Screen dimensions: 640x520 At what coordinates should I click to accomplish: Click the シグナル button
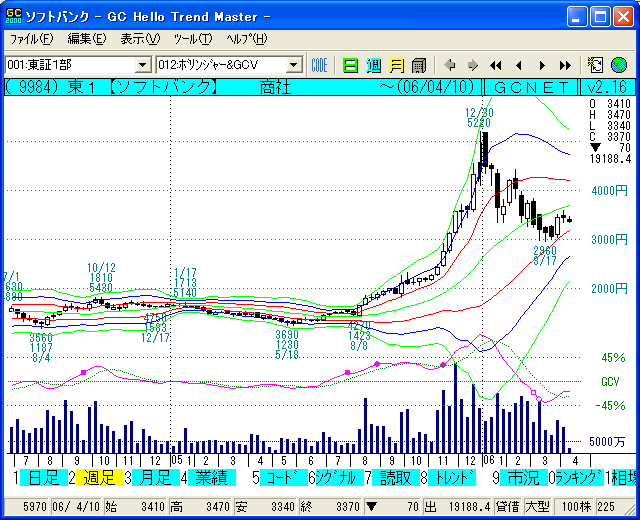pyautogui.click(x=340, y=478)
